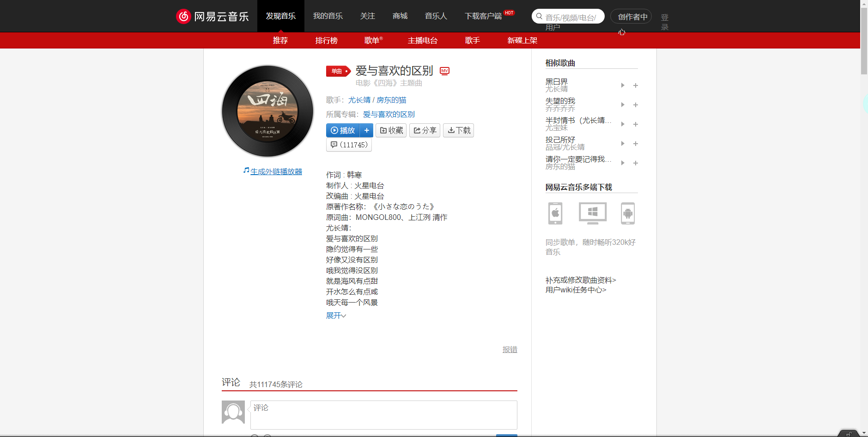Report an error via 报错

[509, 349]
